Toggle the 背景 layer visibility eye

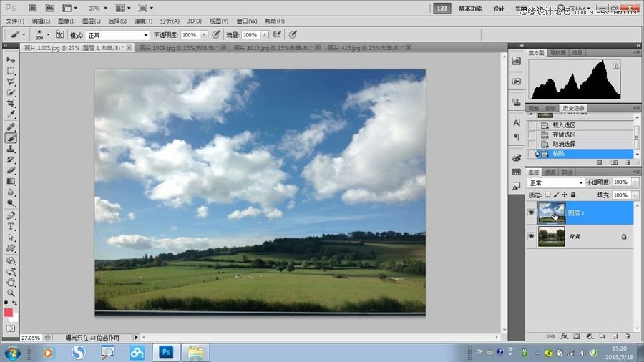[531, 235]
